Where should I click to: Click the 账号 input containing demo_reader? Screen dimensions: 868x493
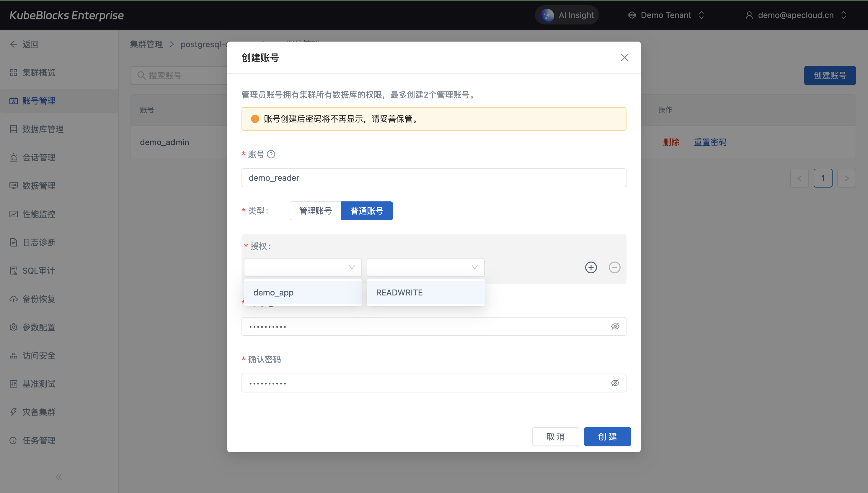(x=433, y=178)
